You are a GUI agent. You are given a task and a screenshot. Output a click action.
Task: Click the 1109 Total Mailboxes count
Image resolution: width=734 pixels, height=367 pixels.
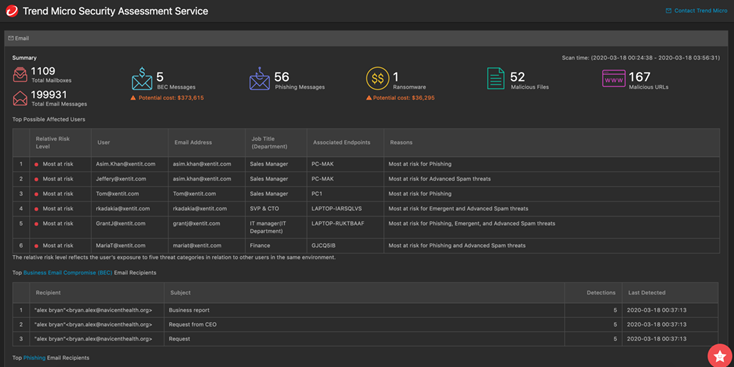43,71
